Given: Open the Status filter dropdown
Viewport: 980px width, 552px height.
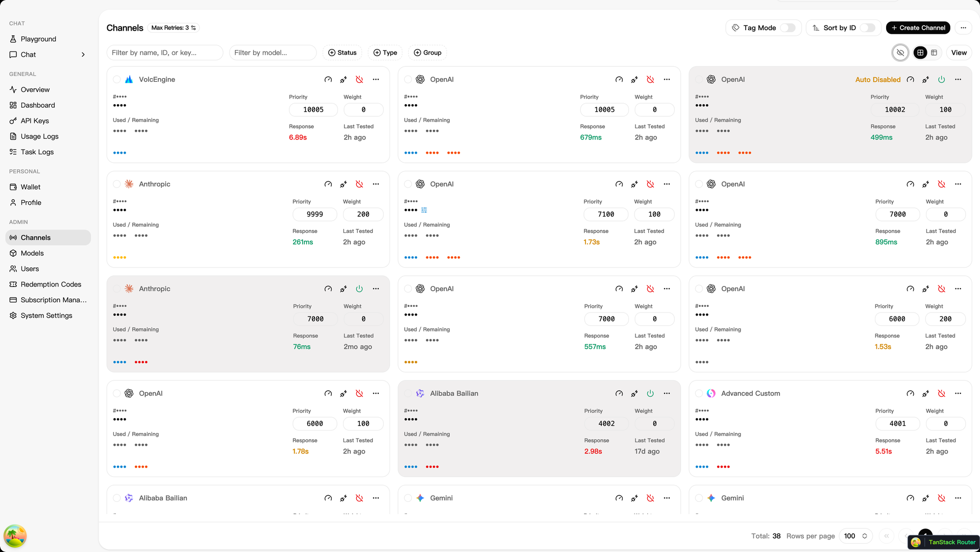Looking at the screenshot, I should click(x=342, y=53).
